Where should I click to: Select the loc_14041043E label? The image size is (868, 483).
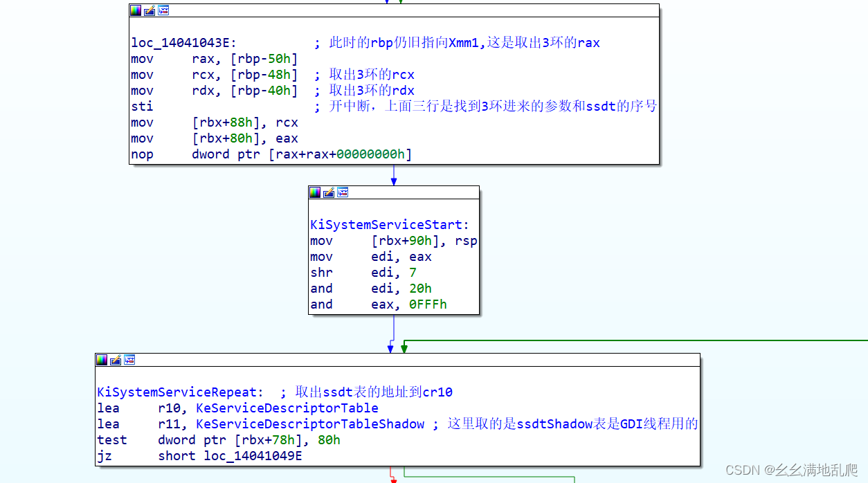pyautogui.click(x=184, y=43)
